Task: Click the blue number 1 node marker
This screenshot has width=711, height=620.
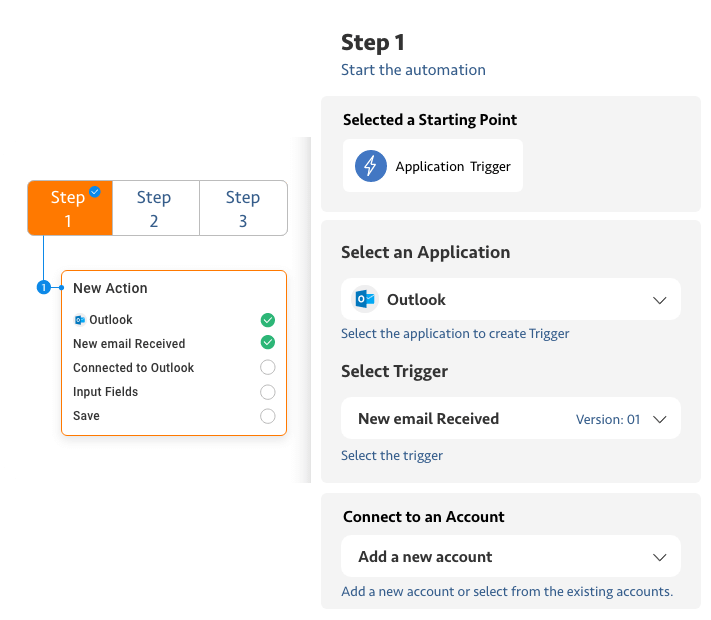Action: coord(44,288)
